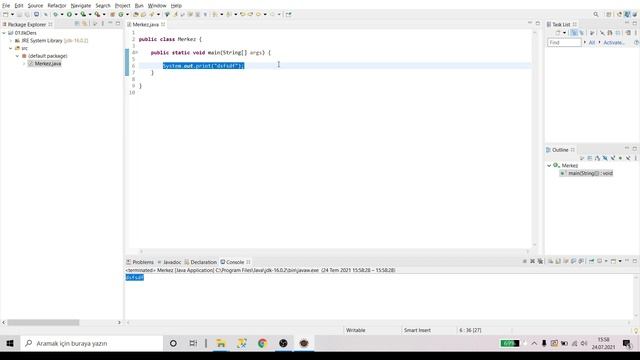
Task: Click the search magnifier icon beside the perspectives
Action: (x=596, y=14)
